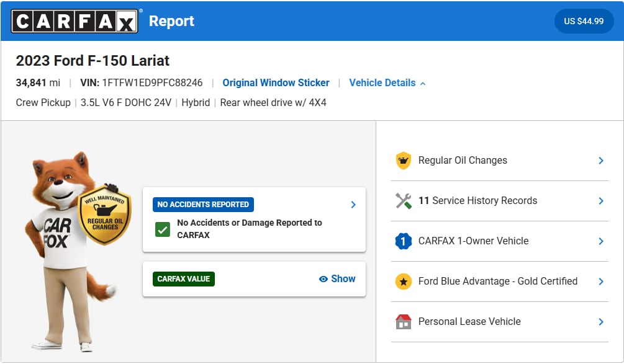This screenshot has height=364, width=624.
Task: Click the Hybrid text
Action: tap(196, 102)
